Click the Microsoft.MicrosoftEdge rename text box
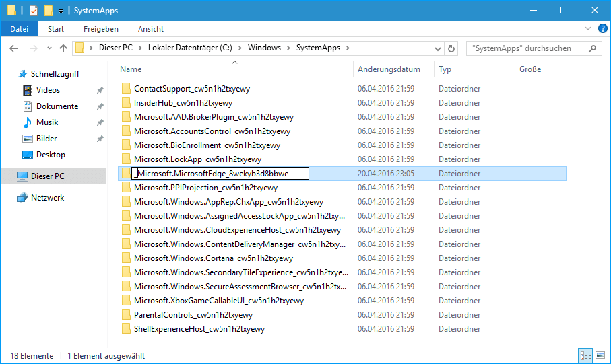The width and height of the screenshot is (611, 364). [x=220, y=174]
